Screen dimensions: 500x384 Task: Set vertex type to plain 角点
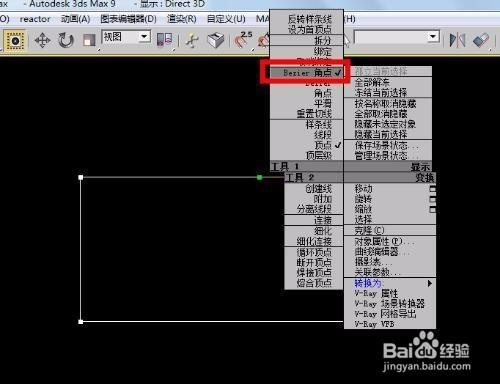(x=323, y=93)
